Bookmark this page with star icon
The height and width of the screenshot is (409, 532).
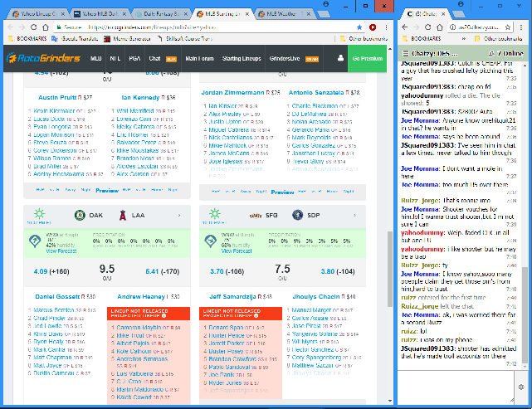pyautogui.click(x=359, y=27)
